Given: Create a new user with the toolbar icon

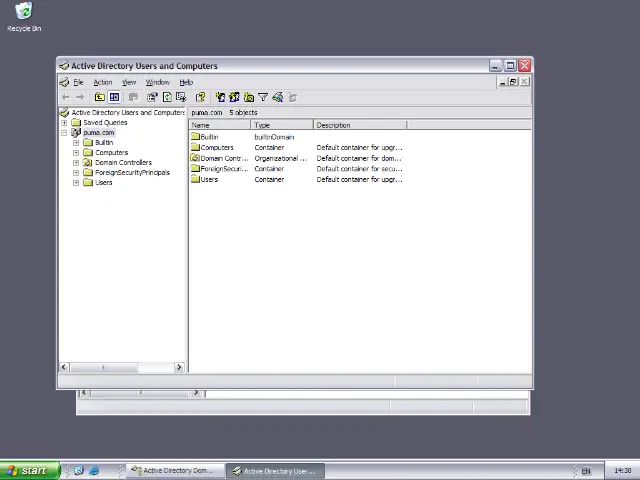Looking at the screenshot, I should coord(220,97).
